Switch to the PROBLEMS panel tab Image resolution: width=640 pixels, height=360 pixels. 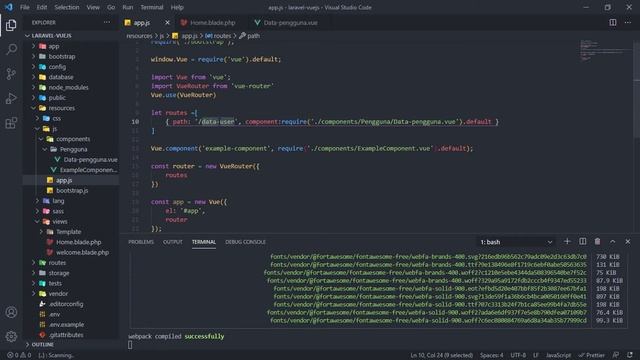pos(141,242)
